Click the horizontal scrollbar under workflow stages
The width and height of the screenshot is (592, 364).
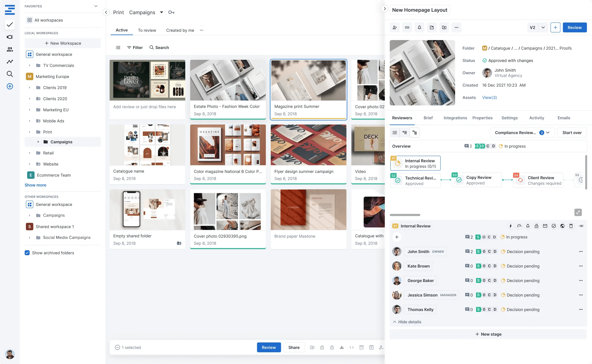[x=405, y=215]
